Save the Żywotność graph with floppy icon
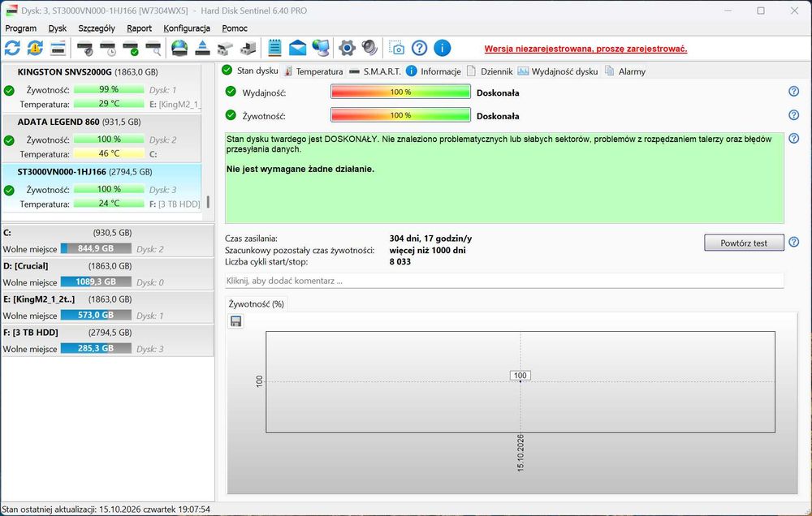This screenshot has height=516, width=812. click(x=235, y=321)
